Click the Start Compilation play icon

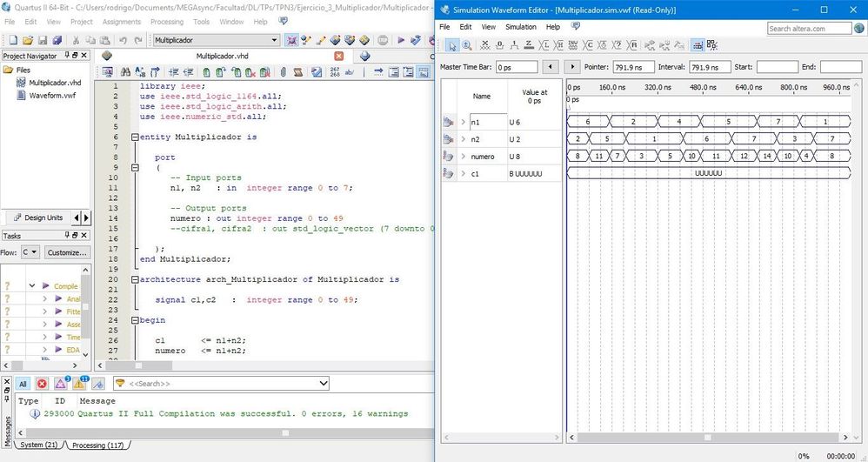point(401,40)
